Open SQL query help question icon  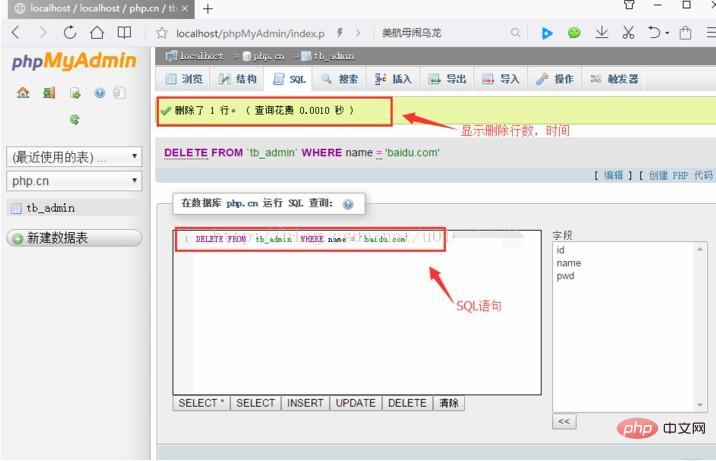348,204
